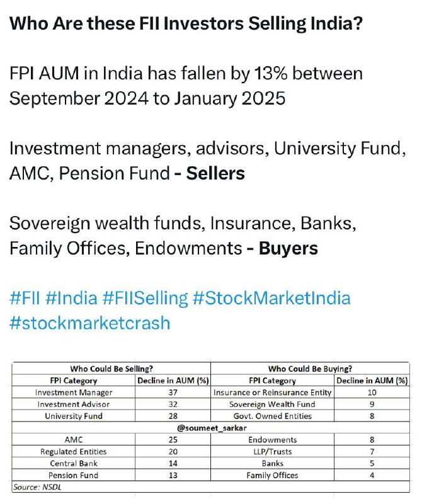This screenshot has height=504, width=422.
Task: Click the @soumeet_sarkar watermark text
Action: [212, 428]
